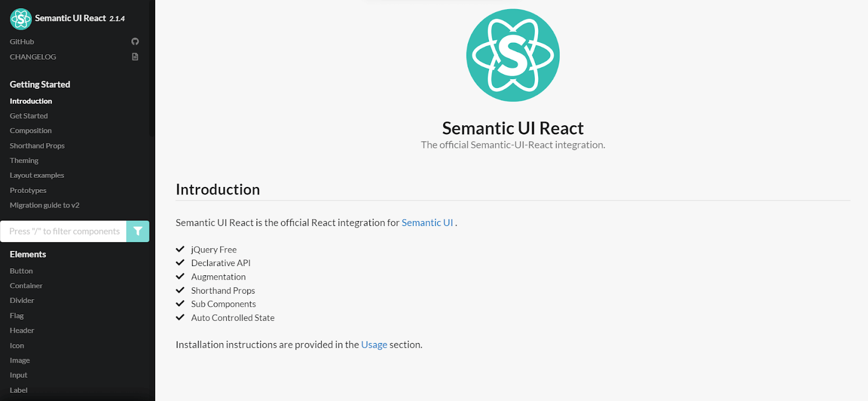This screenshot has height=401, width=868.
Task: Open the Input element page
Action: point(18,374)
